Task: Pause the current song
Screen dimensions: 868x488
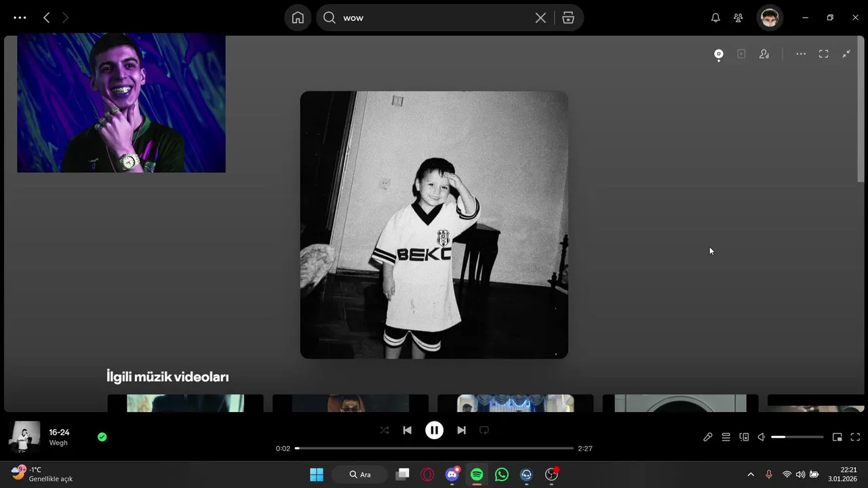Action: coord(434,430)
